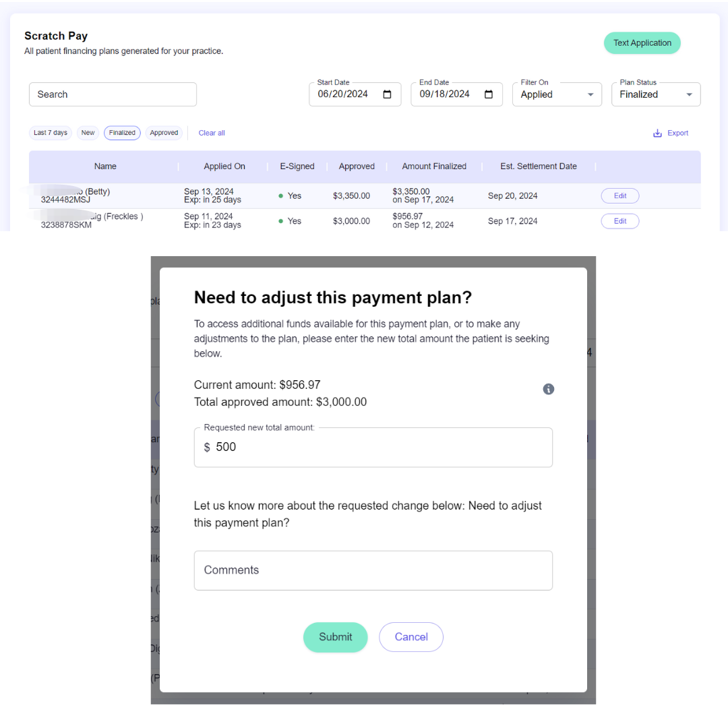Viewport: 728px width, 728px height.
Task: Click the Export download icon
Action: (658, 133)
